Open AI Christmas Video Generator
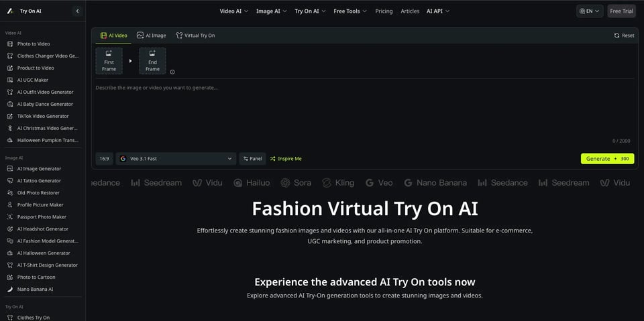This screenshot has width=644, height=321. pos(43,128)
